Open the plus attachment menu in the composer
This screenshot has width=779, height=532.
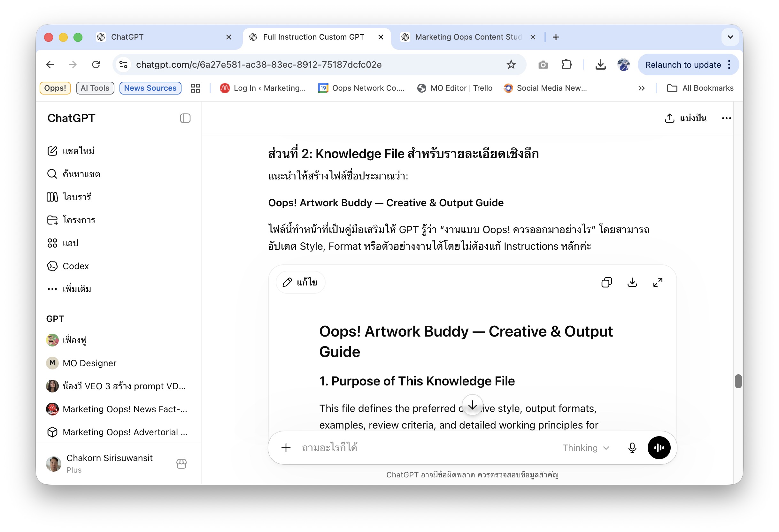286,448
